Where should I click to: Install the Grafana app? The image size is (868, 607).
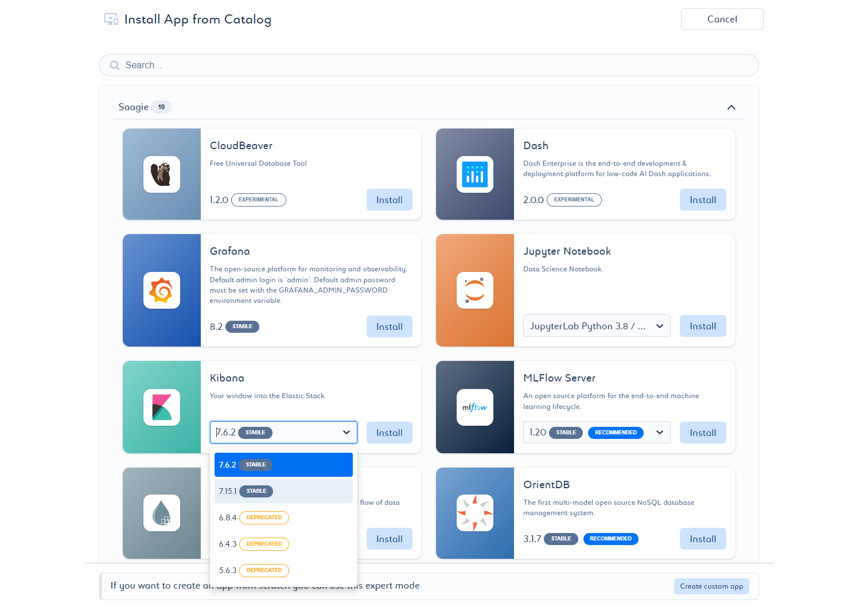coord(390,326)
